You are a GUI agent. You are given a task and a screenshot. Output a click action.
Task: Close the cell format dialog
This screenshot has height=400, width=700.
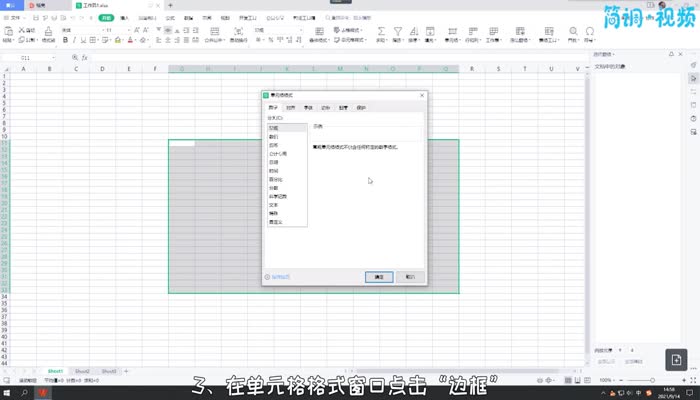point(421,94)
